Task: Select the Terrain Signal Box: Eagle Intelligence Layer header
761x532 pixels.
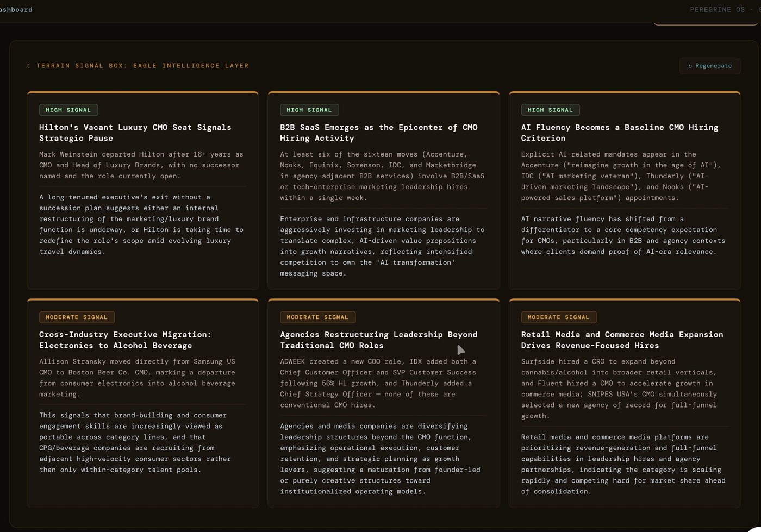Action: pyautogui.click(x=142, y=66)
